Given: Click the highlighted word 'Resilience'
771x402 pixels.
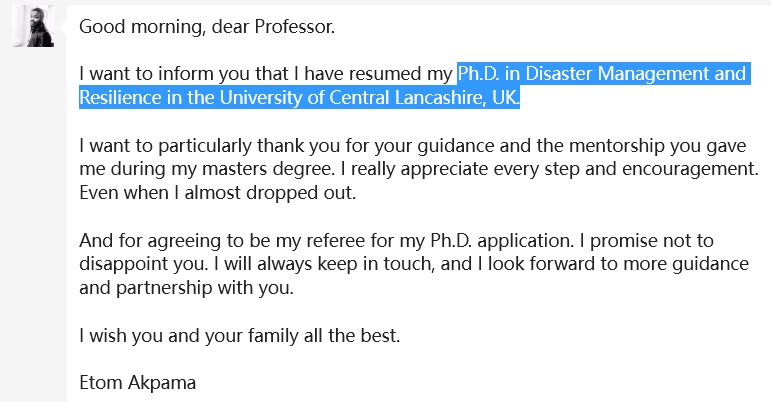Looking at the screenshot, I should point(120,97).
